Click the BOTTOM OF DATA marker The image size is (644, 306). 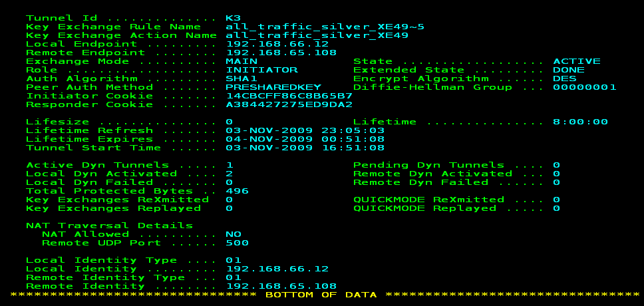point(321,295)
